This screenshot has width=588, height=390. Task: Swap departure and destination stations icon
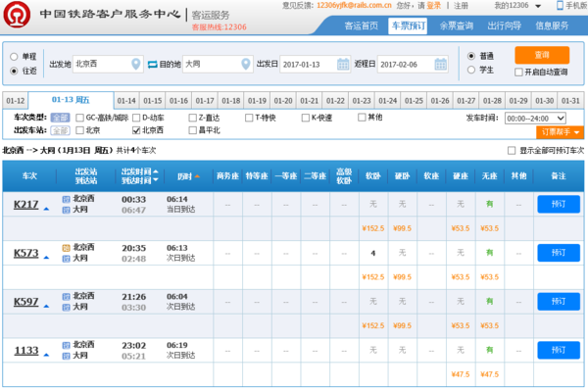pyautogui.click(x=152, y=65)
